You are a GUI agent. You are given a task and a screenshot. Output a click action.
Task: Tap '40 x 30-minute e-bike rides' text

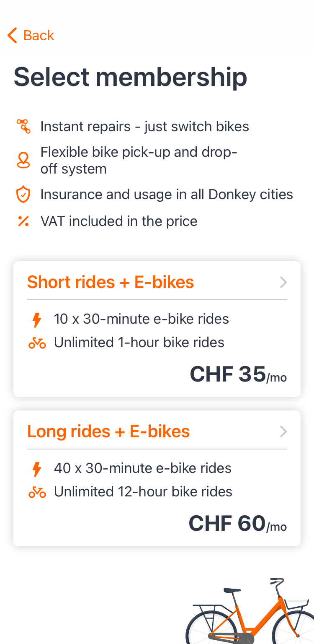pyautogui.click(x=142, y=468)
